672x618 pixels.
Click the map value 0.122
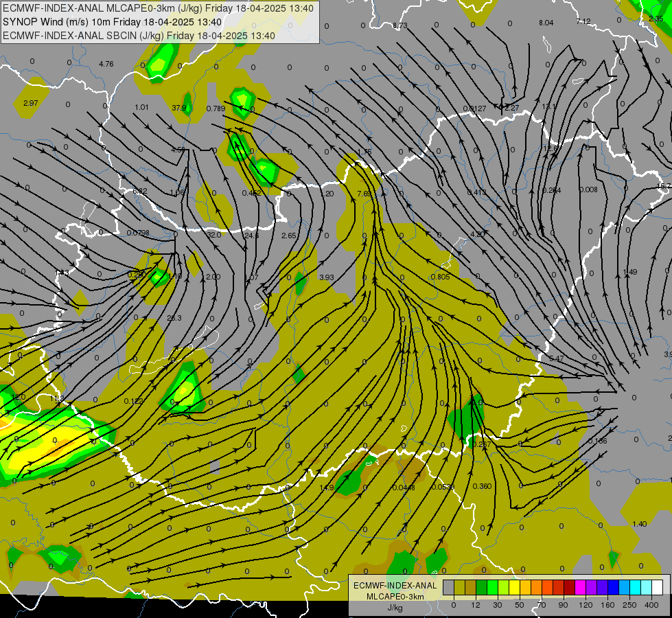133,401
